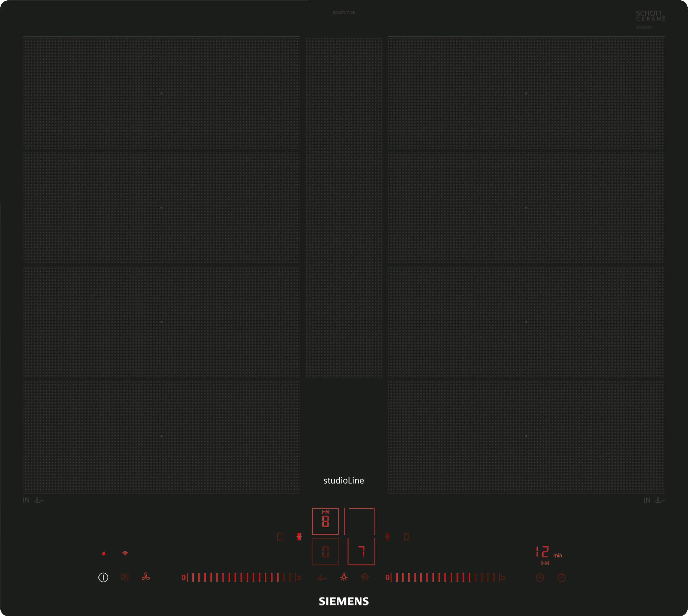The height and width of the screenshot is (616, 688).
Task: Toggle left flexMotion move-mode icon
Action: pos(280,537)
